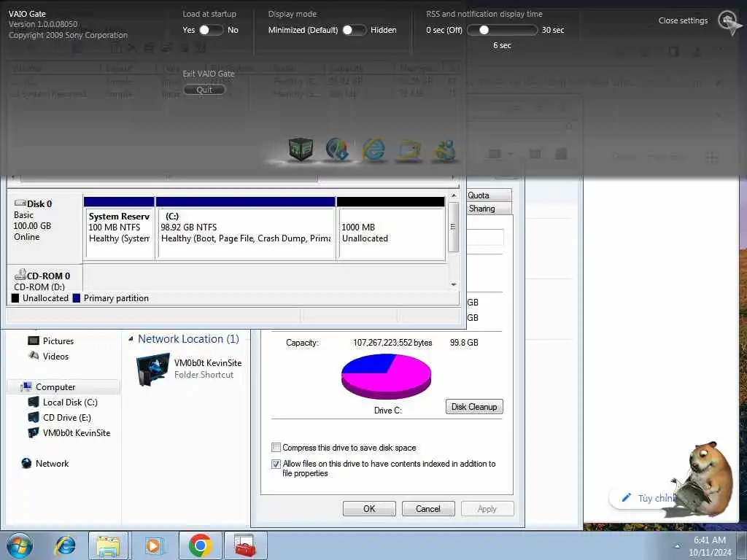Open Windows Media Player from the taskbar
Viewport: 747px width, 560px height.
(153, 545)
